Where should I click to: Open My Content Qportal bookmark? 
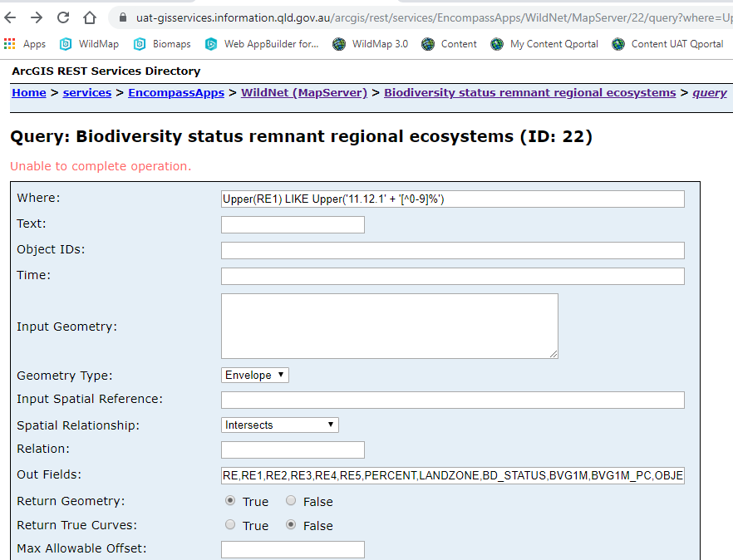click(x=544, y=44)
